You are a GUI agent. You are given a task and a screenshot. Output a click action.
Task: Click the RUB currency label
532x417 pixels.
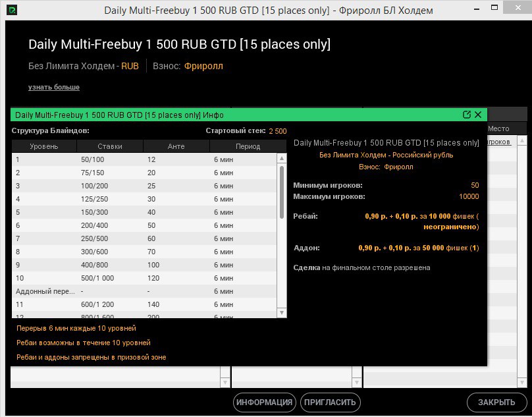pos(130,66)
